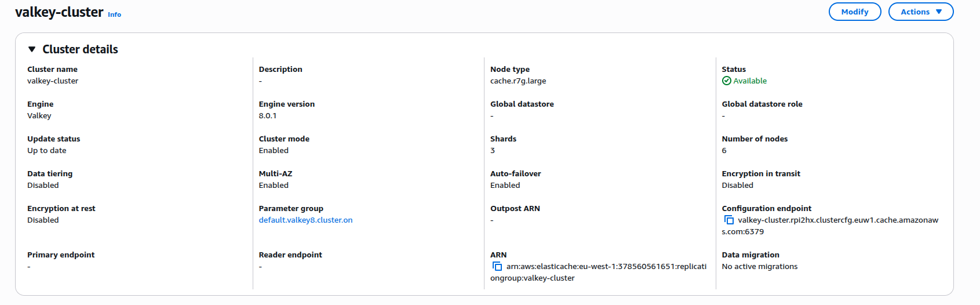The height and width of the screenshot is (305, 980).
Task: Click the Enabled value under Multi-AZ
Action: point(273,186)
